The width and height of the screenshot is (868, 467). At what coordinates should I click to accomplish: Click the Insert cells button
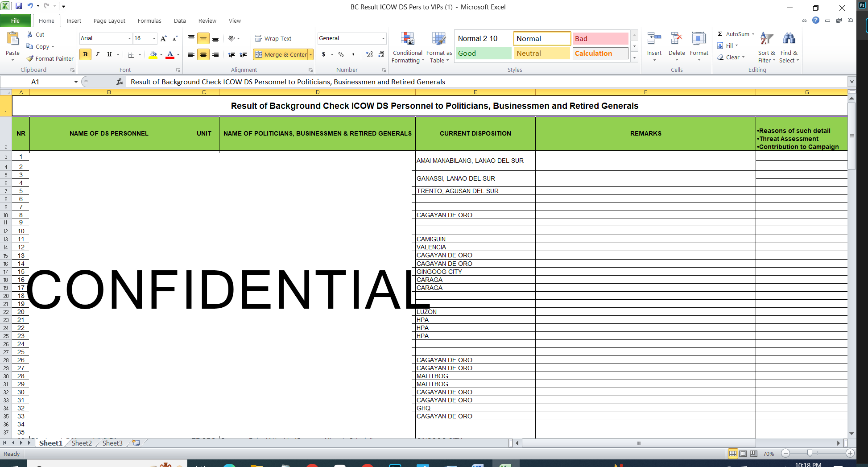(x=654, y=47)
